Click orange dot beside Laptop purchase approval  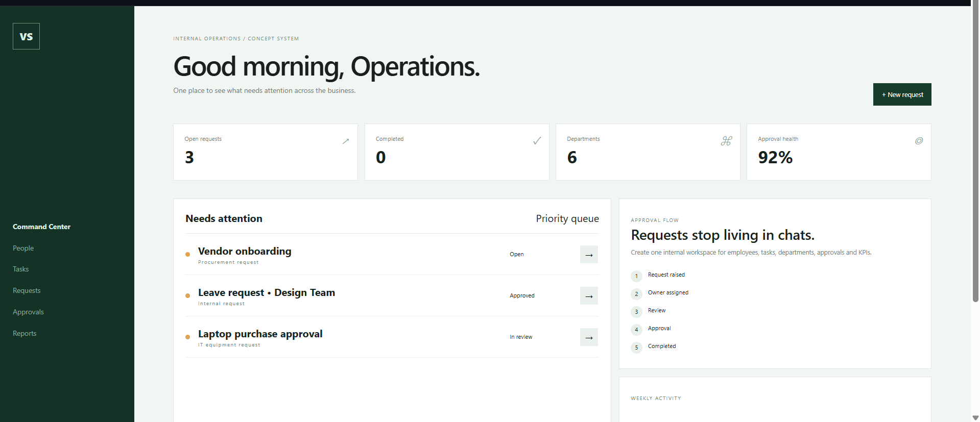[188, 337]
